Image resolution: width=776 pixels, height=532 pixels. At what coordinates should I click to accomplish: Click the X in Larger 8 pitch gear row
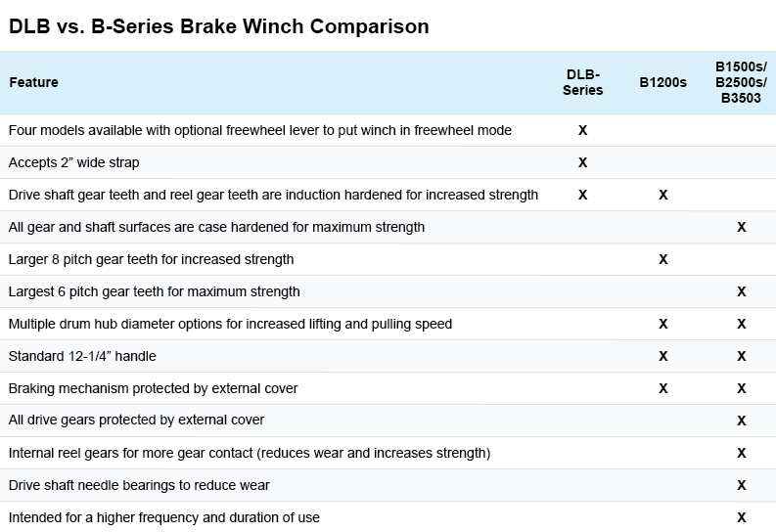[663, 259]
